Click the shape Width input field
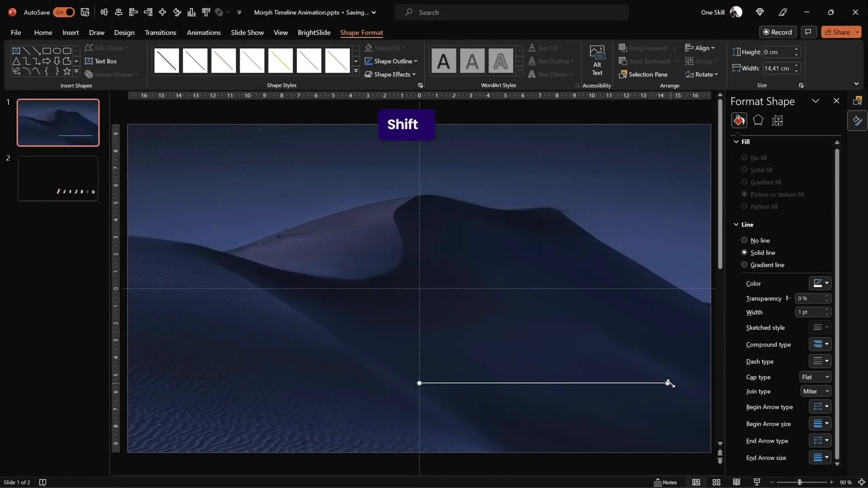This screenshot has height=488, width=868. (x=778, y=68)
